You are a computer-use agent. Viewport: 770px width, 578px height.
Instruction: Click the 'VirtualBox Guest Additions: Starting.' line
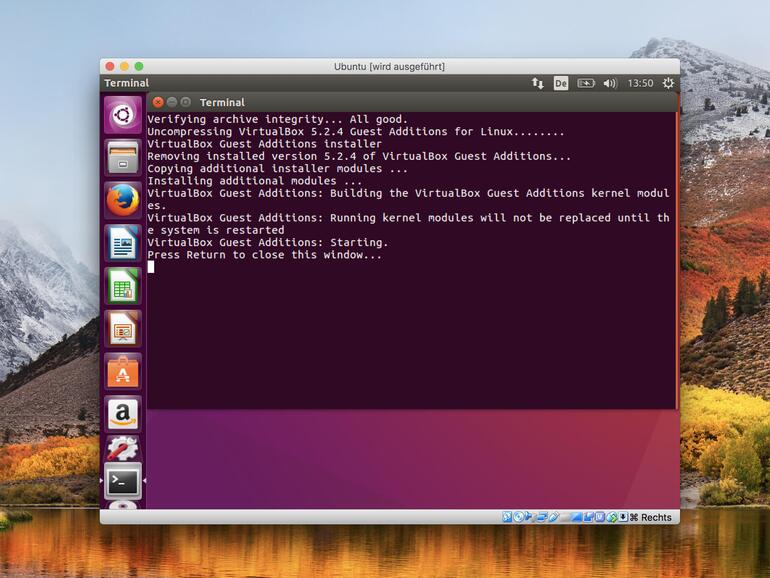268,242
